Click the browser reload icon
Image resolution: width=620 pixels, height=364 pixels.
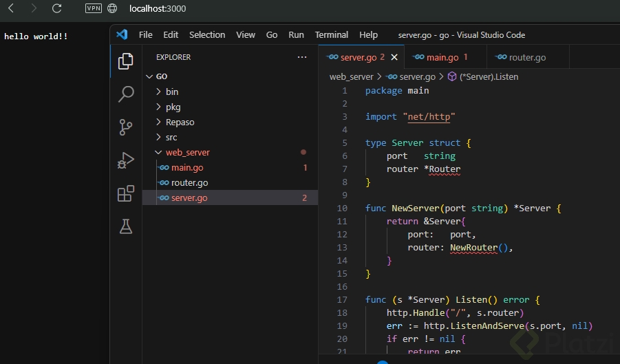pos(57,8)
